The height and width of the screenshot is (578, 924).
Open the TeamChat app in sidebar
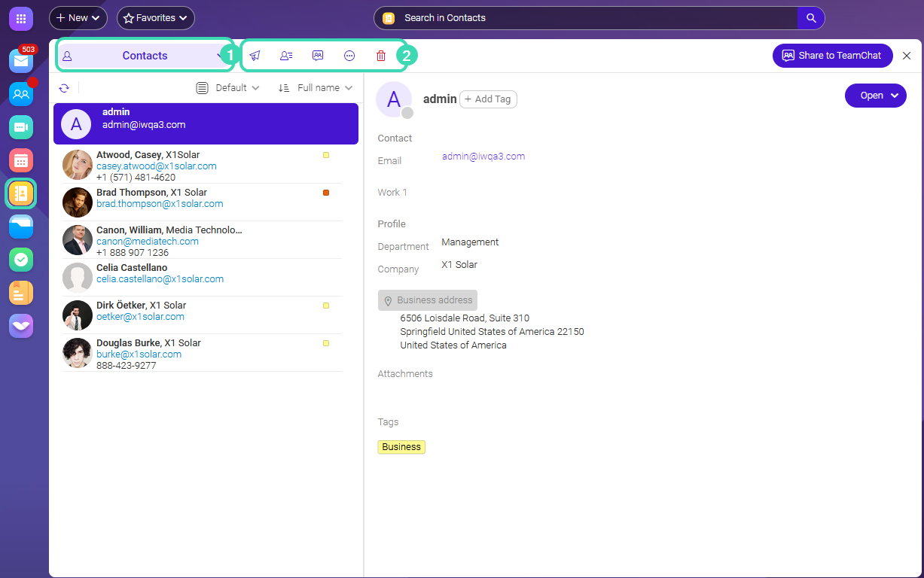click(x=20, y=94)
